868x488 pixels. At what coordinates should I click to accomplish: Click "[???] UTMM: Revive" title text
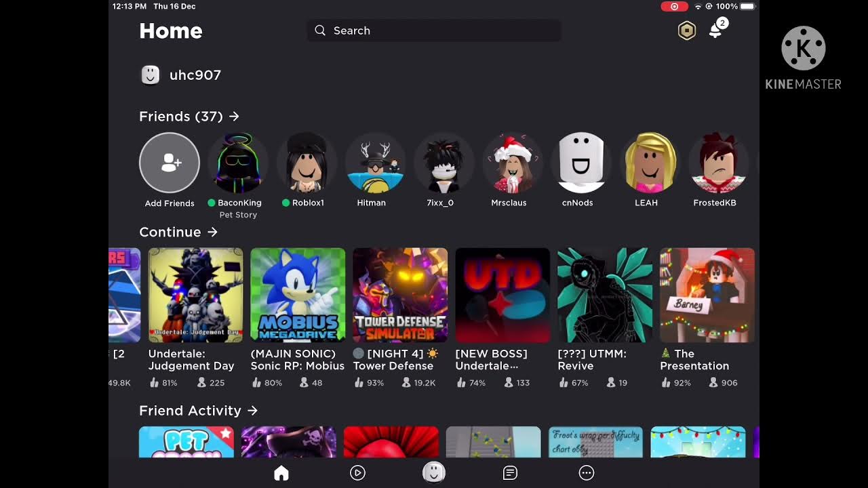point(592,360)
